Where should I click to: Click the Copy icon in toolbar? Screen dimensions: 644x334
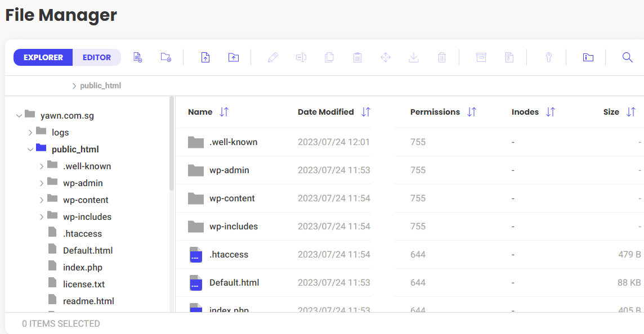pos(329,57)
